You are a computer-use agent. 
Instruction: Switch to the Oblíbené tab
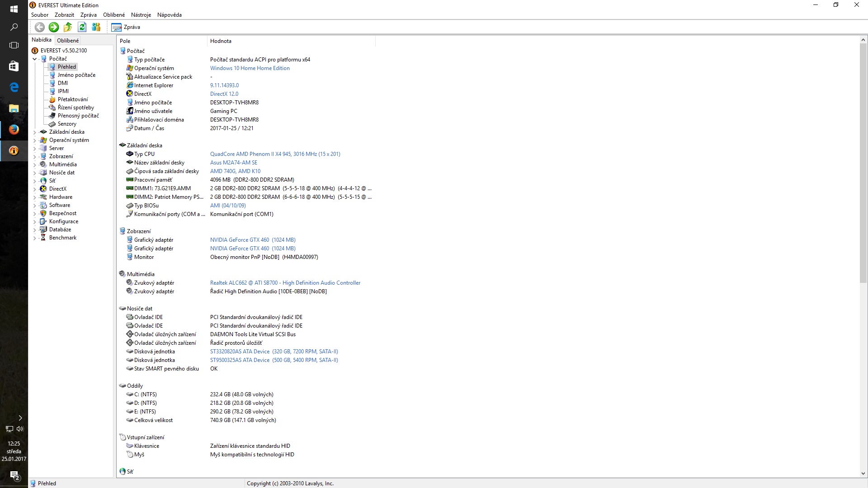point(68,40)
